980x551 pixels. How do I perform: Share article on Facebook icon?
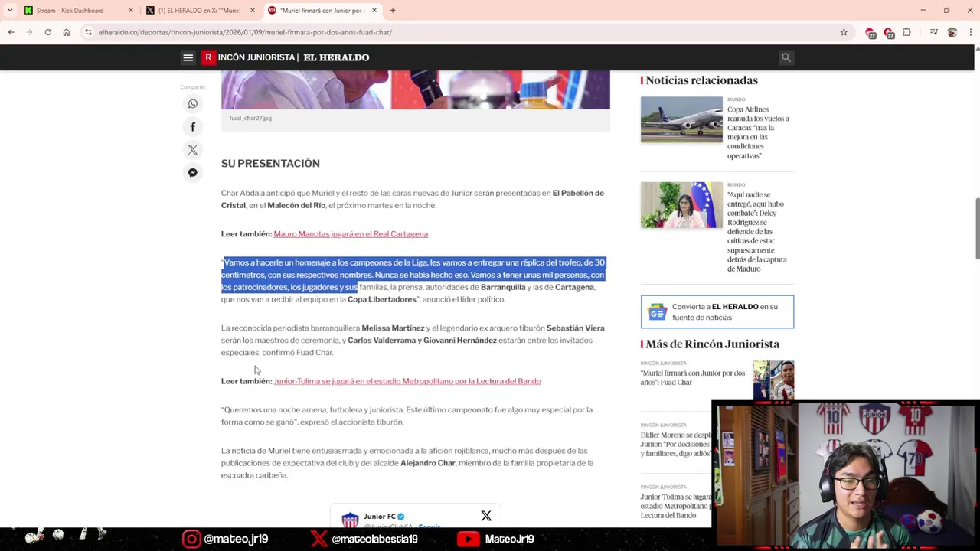point(193,127)
